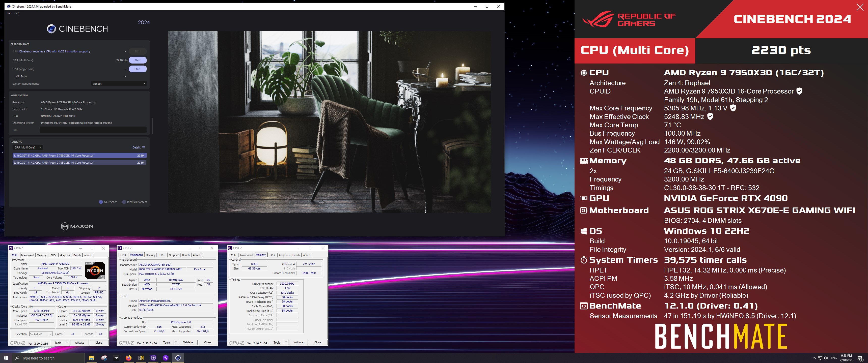Open the CPU (Multi Core) ranking dropdown

28,147
